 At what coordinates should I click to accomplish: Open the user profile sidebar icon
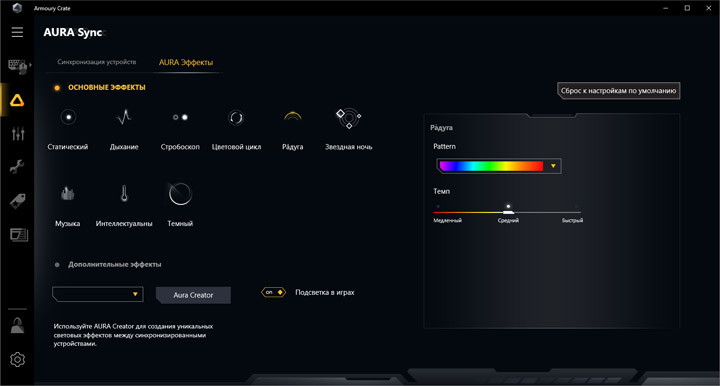17,325
